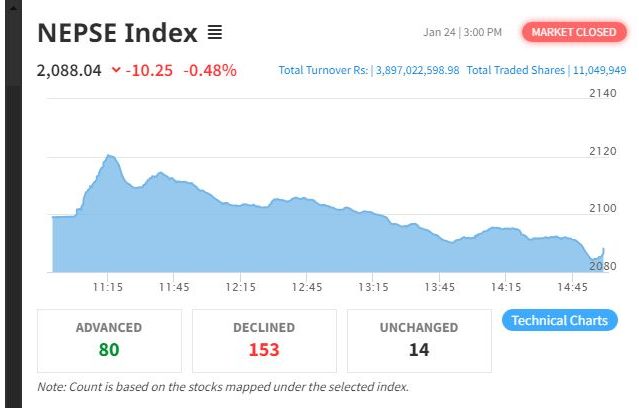This screenshot has height=408, width=639.
Task: Select the Declined stocks count box
Action: click(264, 340)
